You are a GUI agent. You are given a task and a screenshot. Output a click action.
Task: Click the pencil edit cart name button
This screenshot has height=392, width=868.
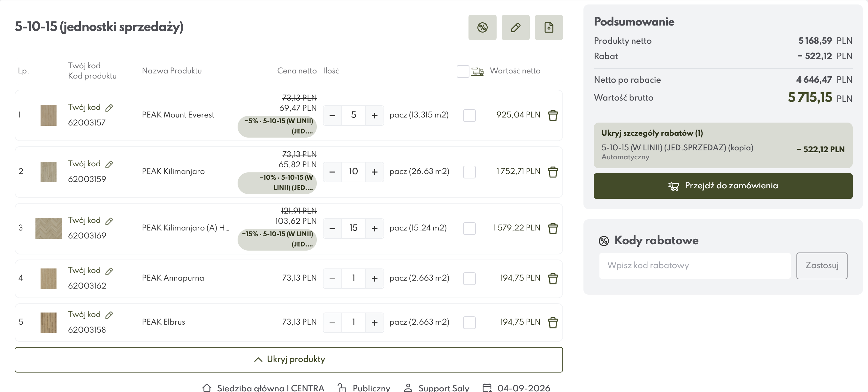pyautogui.click(x=515, y=27)
